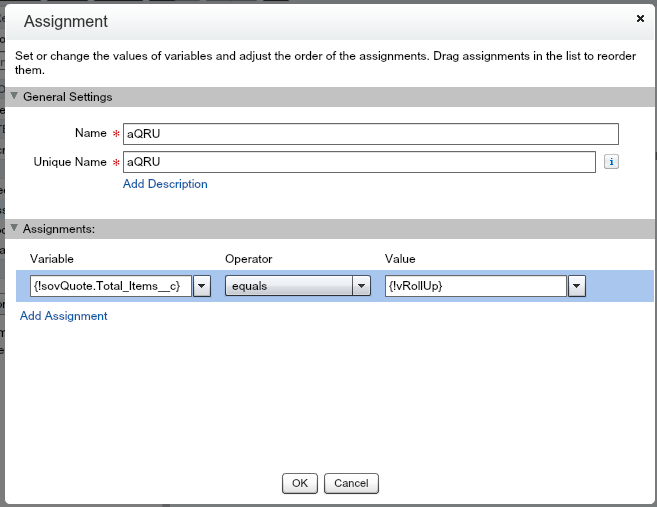Click into the Value field with vRollUp
657x507 pixels.
475,287
